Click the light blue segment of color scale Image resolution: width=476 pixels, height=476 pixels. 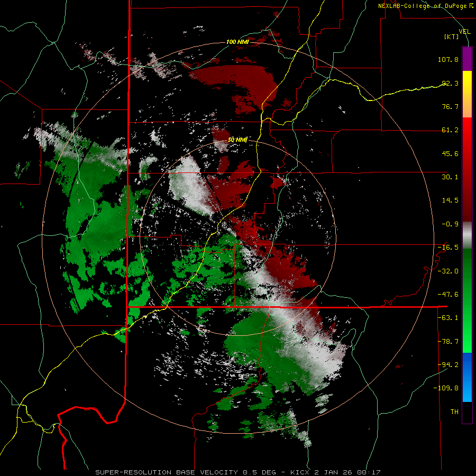coord(467,391)
